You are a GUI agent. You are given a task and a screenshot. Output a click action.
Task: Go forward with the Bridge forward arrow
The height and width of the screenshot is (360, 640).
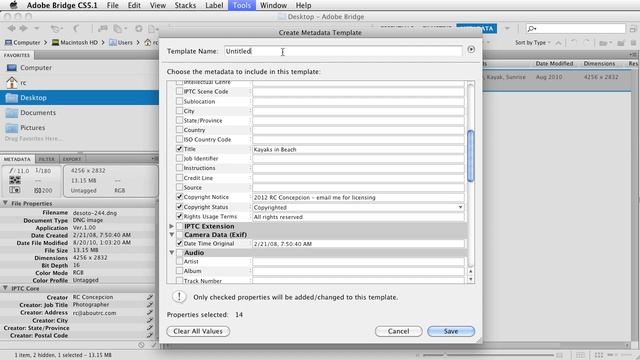24,28
